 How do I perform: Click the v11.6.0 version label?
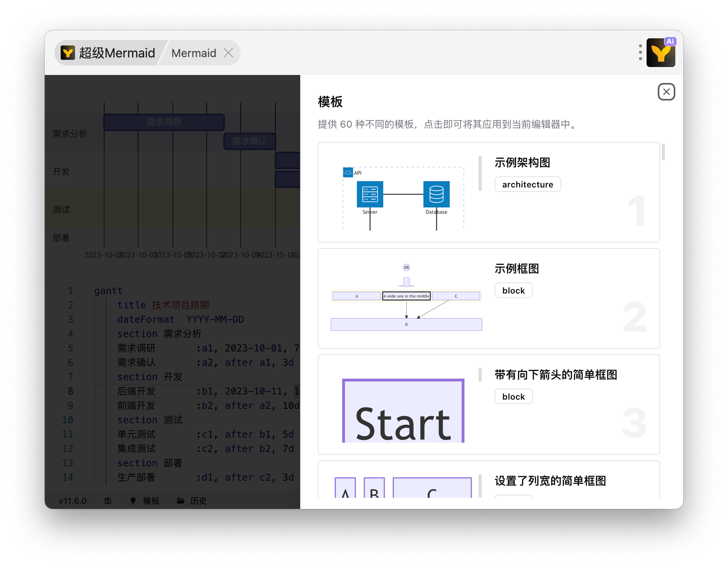point(73,501)
